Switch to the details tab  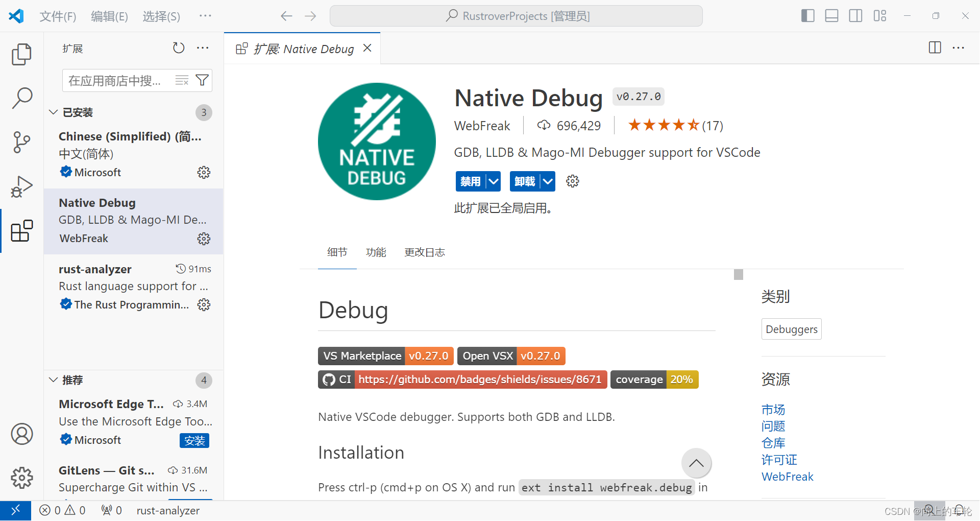337,252
